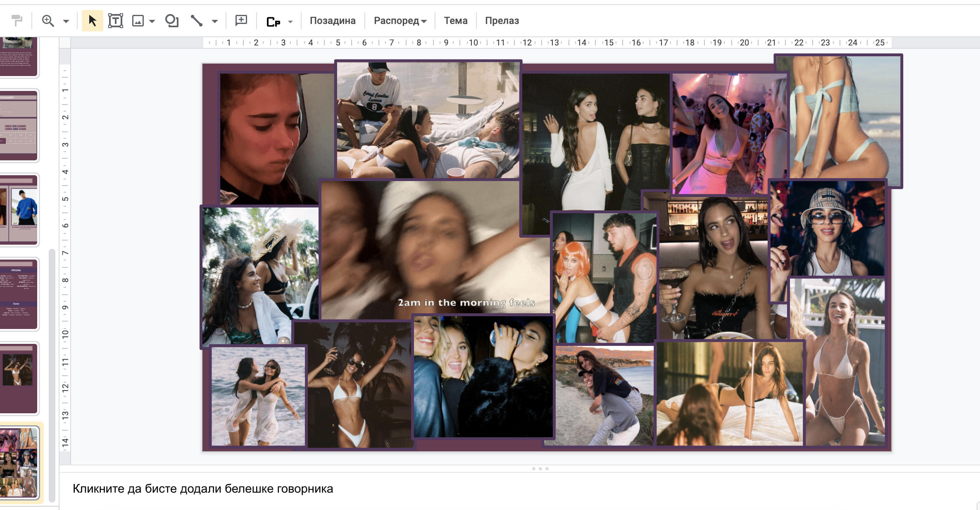The height and width of the screenshot is (510, 980).
Task: Click the add comment icon
Action: [x=241, y=20]
